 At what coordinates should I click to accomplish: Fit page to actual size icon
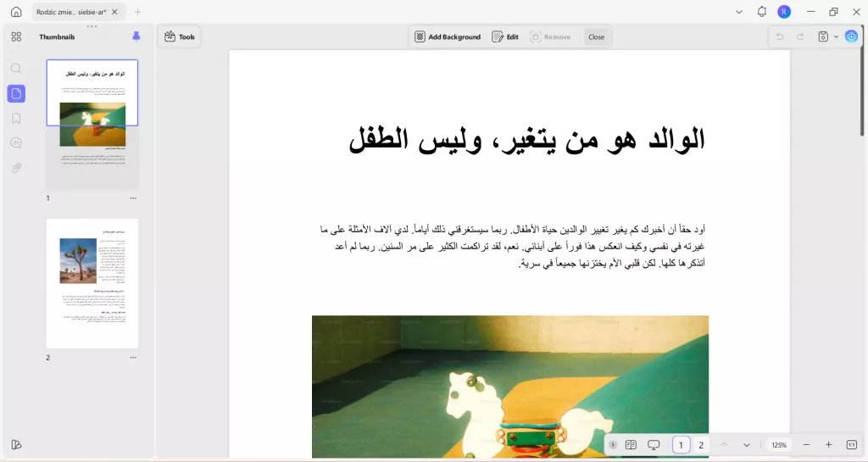851,445
